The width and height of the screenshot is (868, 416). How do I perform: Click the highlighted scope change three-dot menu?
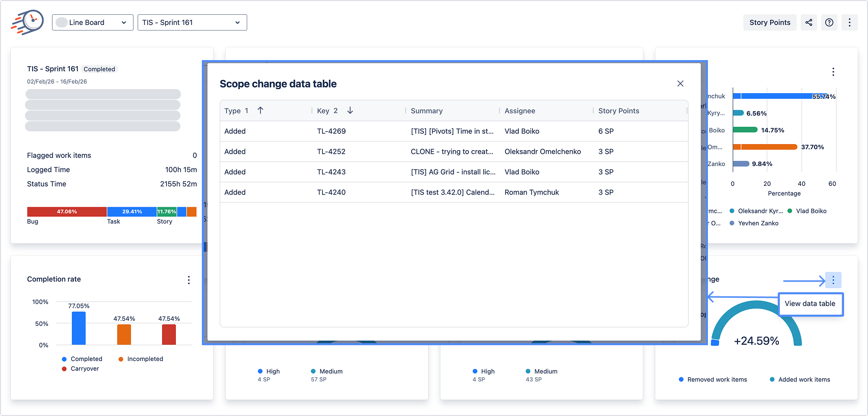(x=833, y=280)
